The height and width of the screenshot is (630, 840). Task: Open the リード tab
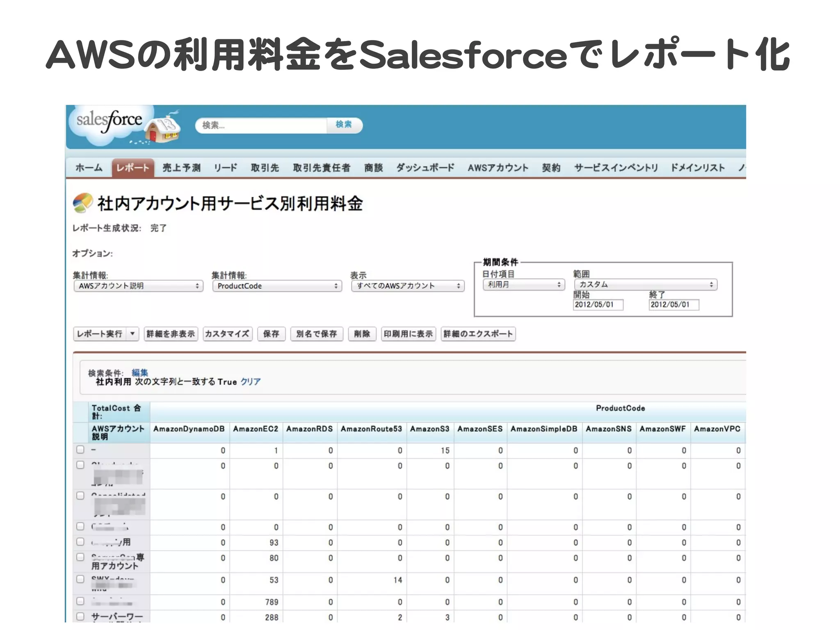(226, 168)
